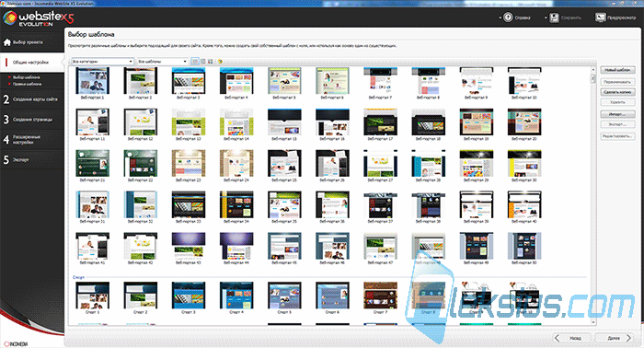The height and width of the screenshot is (348, 644).
Task: Click the Импорт... button
Action: click(x=617, y=114)
